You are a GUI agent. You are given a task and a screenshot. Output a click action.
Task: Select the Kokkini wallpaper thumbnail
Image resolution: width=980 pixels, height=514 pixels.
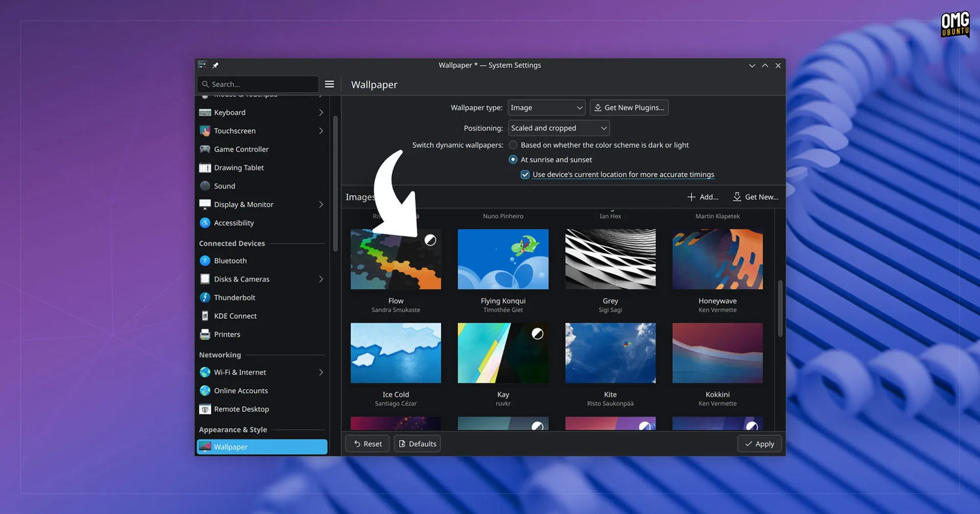pos(717,353)
